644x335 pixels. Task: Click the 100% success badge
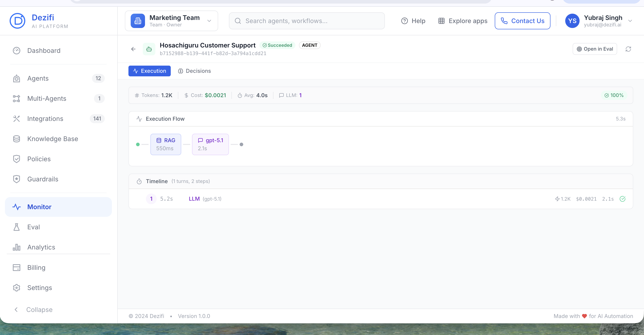(614, 95)
